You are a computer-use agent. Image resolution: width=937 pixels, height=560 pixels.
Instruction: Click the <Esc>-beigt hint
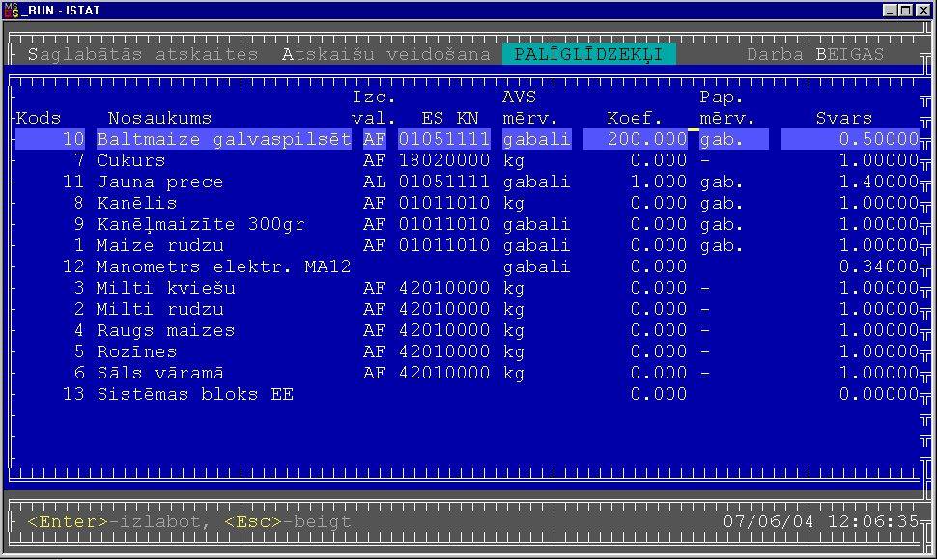[x=288, y=521]
